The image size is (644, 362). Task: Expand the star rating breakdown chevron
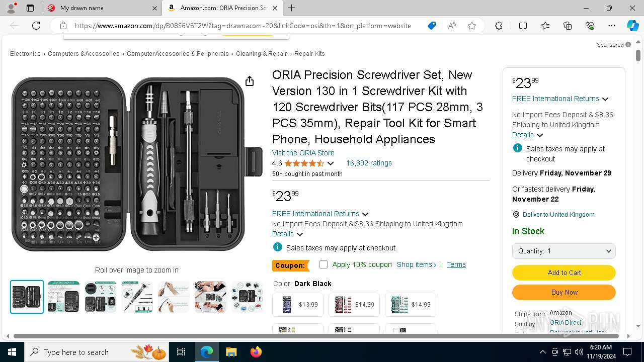[331, 163]
